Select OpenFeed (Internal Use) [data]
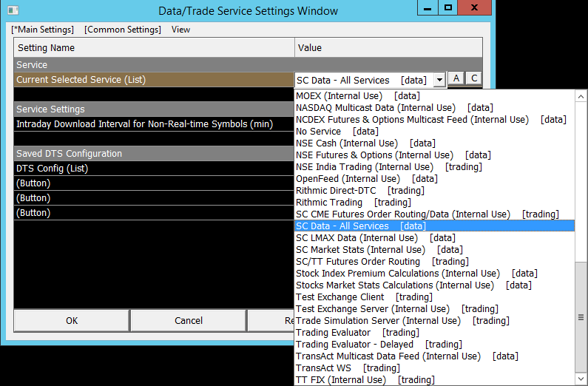Image resolution: width=588 pixels, height=386 pixels. pos(435,179)
